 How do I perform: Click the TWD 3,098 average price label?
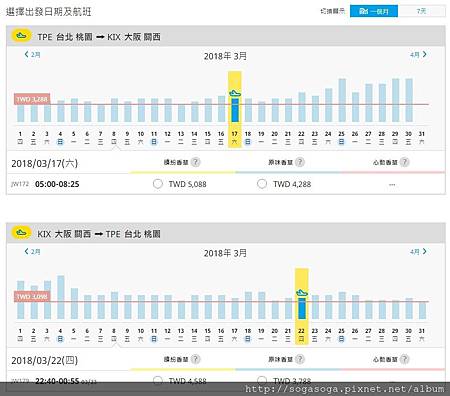(x=32, y=296)
